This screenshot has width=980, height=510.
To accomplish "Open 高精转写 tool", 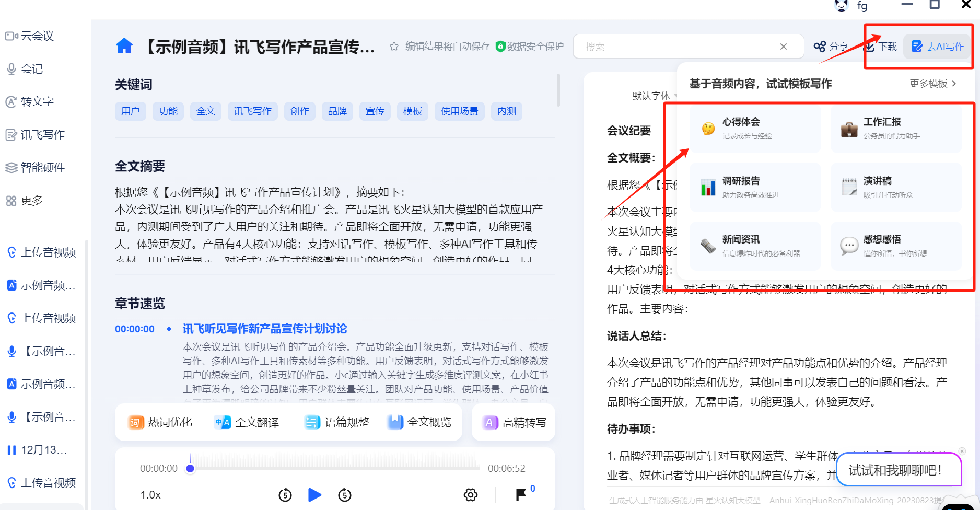I will pos(515,422).
